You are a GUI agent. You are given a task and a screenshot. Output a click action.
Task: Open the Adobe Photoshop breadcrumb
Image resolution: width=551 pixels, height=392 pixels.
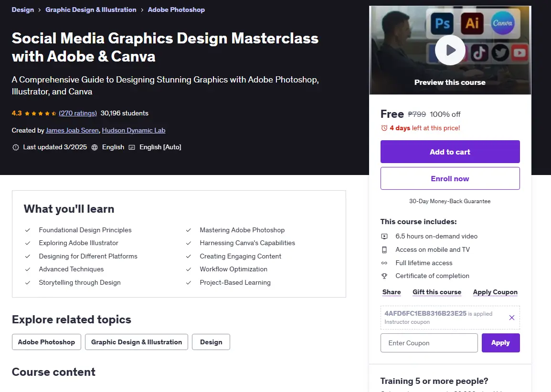pyautogui.click(x=176, y=10)
